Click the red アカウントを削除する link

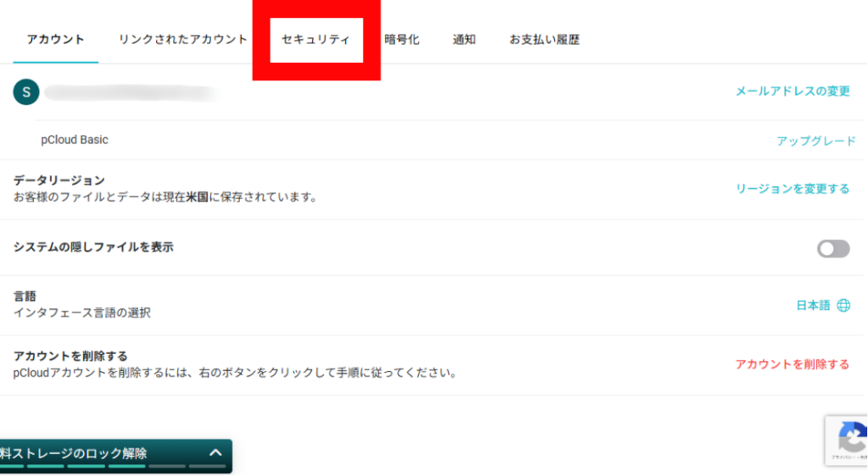(x=792, y=364)
